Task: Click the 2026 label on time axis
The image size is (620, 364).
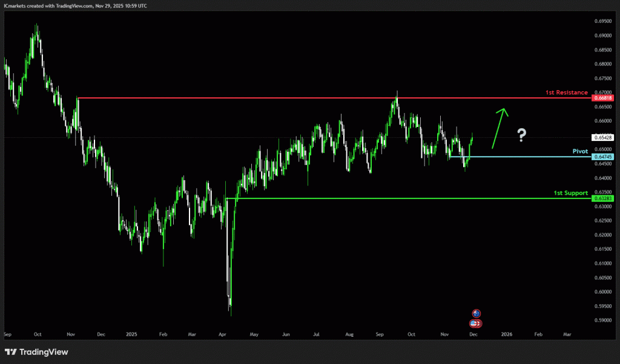Action: tap(506, 334)
